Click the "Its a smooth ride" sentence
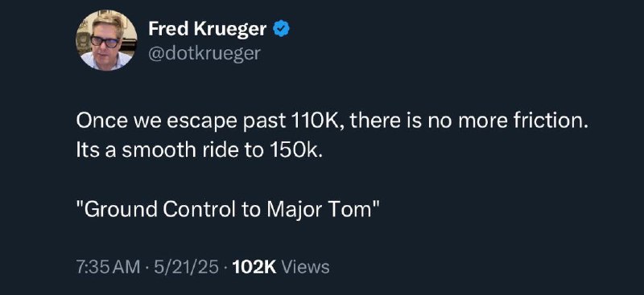Screen dimensions: 644x295 (197, 151)
